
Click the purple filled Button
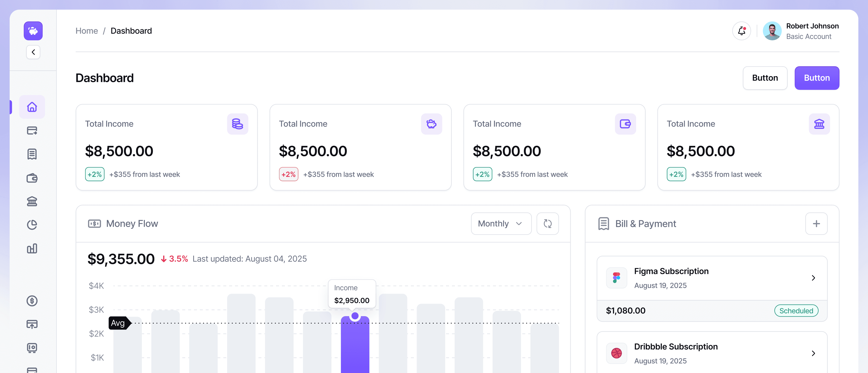pyautogui.click(x=816, y=78)
